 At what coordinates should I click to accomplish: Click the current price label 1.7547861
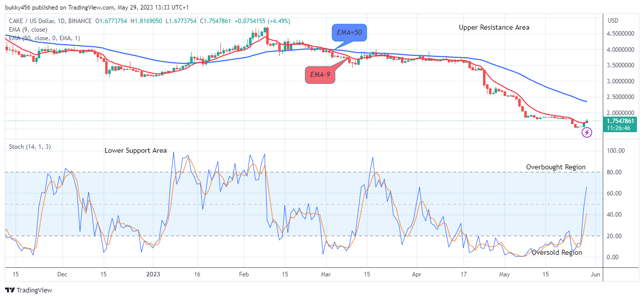pyautogui.click(x=621, y=121)
